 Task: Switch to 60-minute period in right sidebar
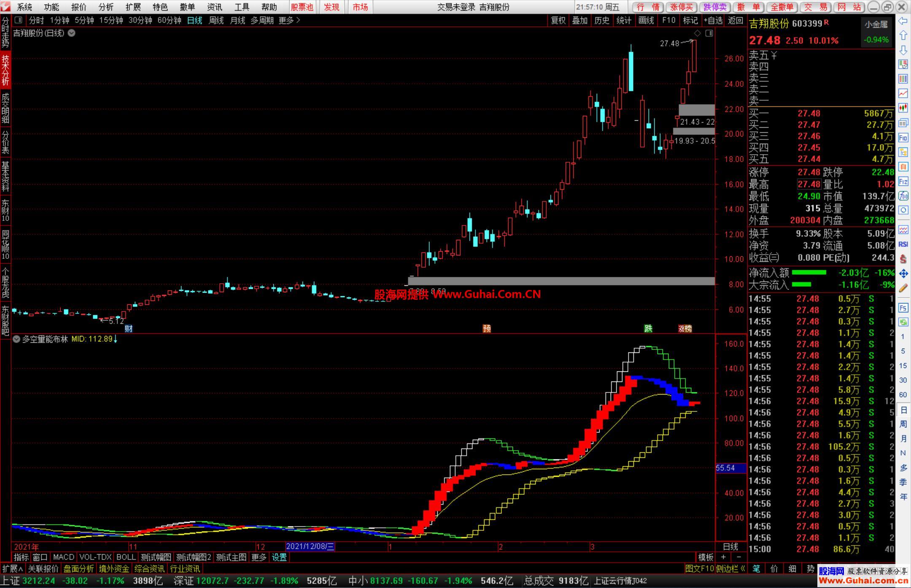[903, 395]
